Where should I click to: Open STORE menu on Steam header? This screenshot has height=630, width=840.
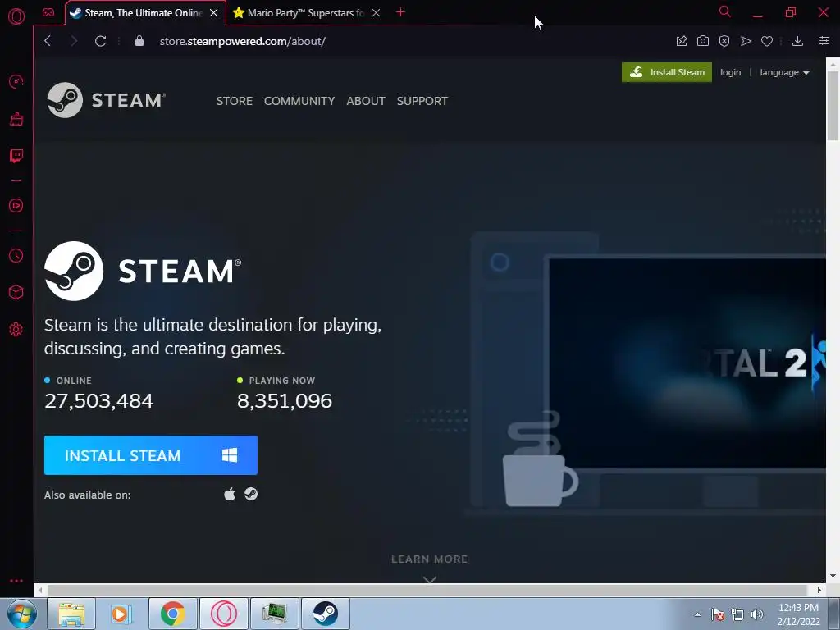pos(234,101)
